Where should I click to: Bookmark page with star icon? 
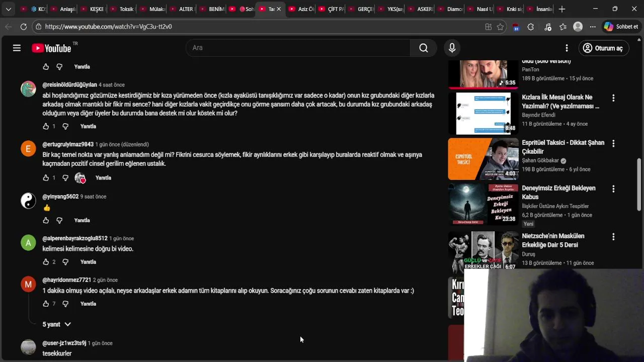[x=500, y=27]
